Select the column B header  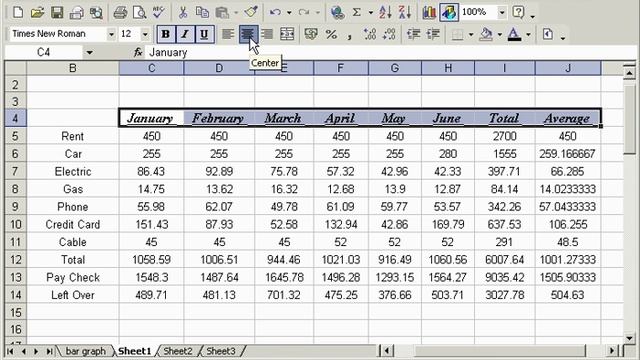(73, 68)
